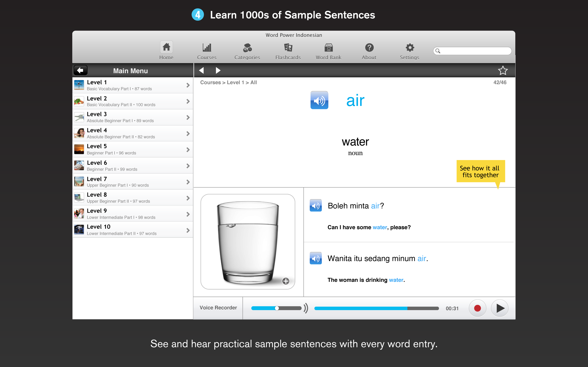
Task: Click the back navigation arrow button
Action: click(81, 70)
